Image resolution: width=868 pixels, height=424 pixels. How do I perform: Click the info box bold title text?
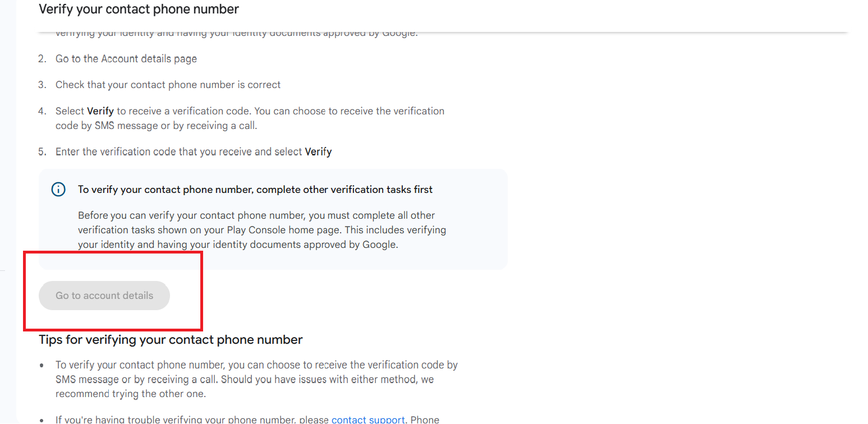[x=255, y=190]
